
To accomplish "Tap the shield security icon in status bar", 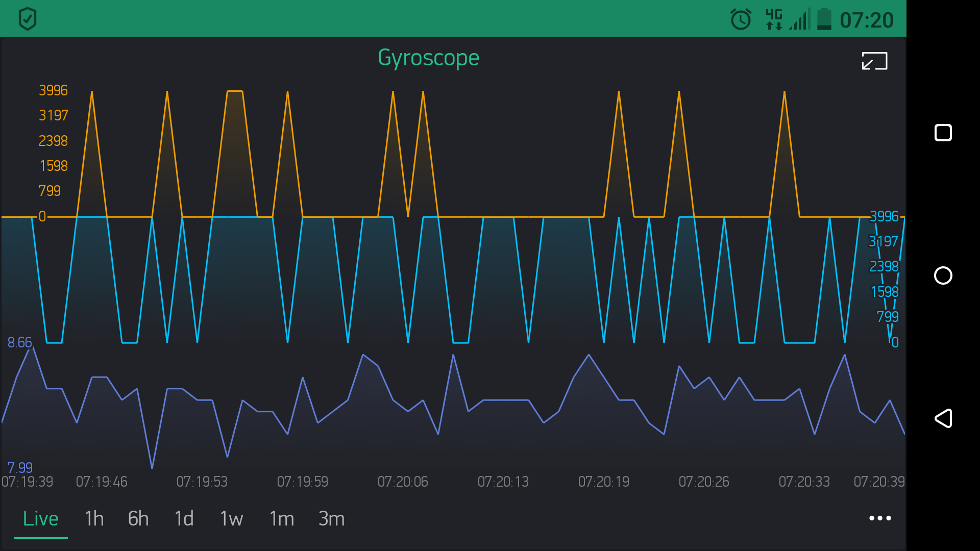I will (28, 19).
